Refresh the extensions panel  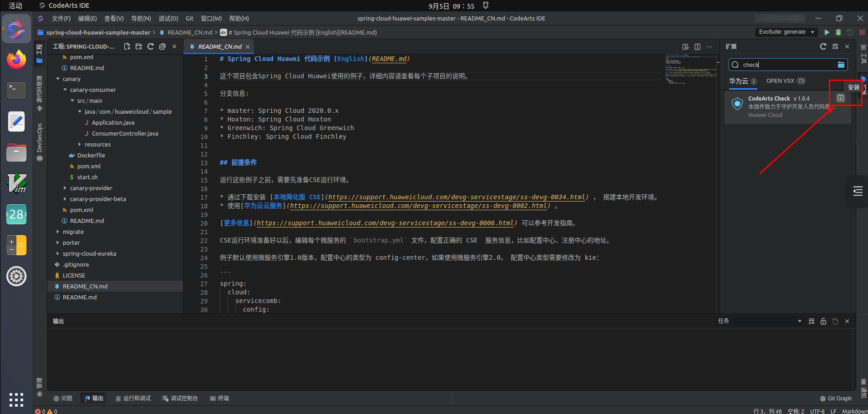coord(823,46)
